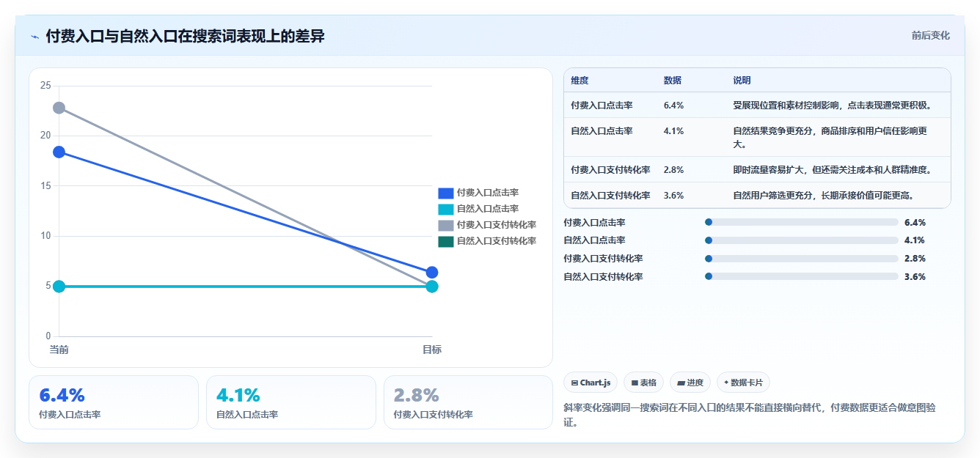Select the gray data point at 当前
The image size is (980, 458).
tap(59, 108)
